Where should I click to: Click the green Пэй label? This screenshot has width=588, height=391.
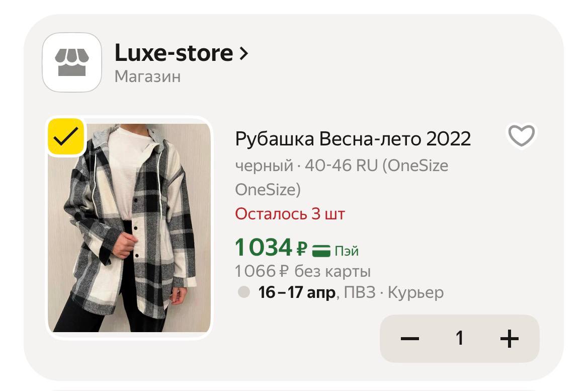347,251
